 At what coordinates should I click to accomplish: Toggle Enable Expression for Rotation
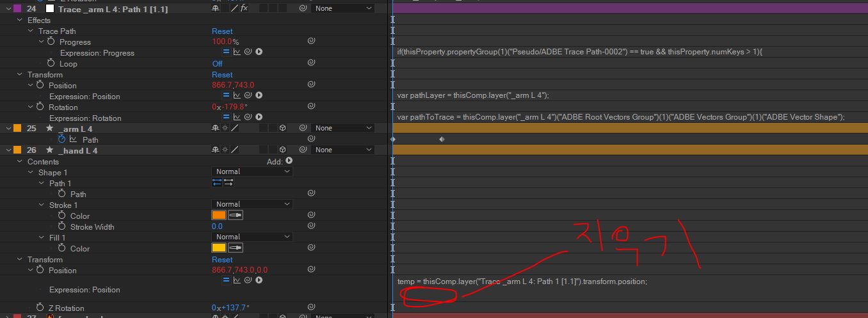[226, 117]
